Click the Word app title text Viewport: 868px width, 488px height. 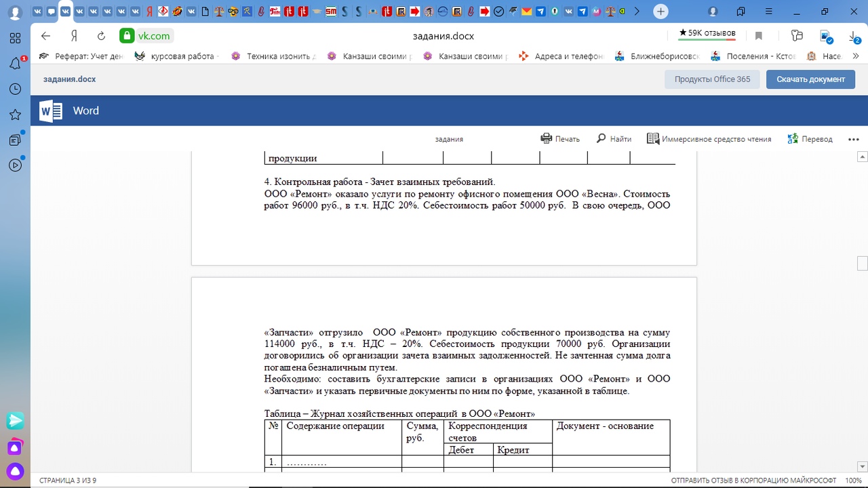(x=86, y=110)
